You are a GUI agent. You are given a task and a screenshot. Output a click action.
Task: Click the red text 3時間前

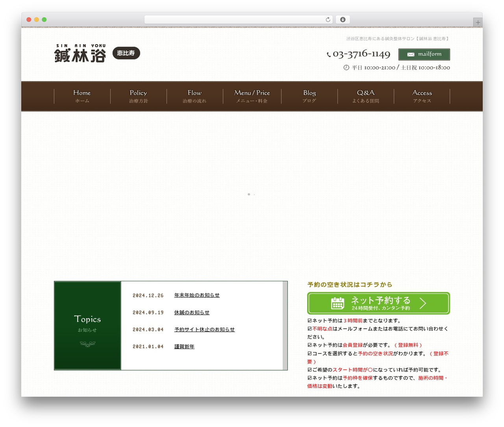point(353,321)
